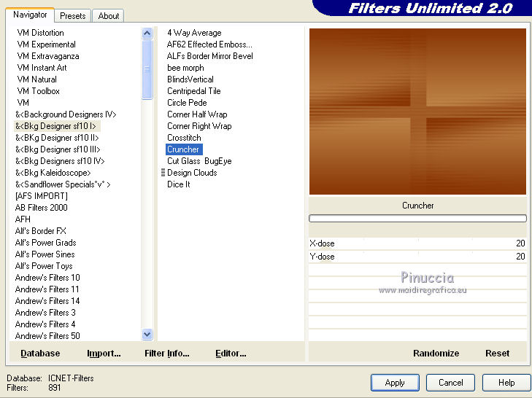The image size is (532, 398).
Task: Open the About tab
Action: 109,16
